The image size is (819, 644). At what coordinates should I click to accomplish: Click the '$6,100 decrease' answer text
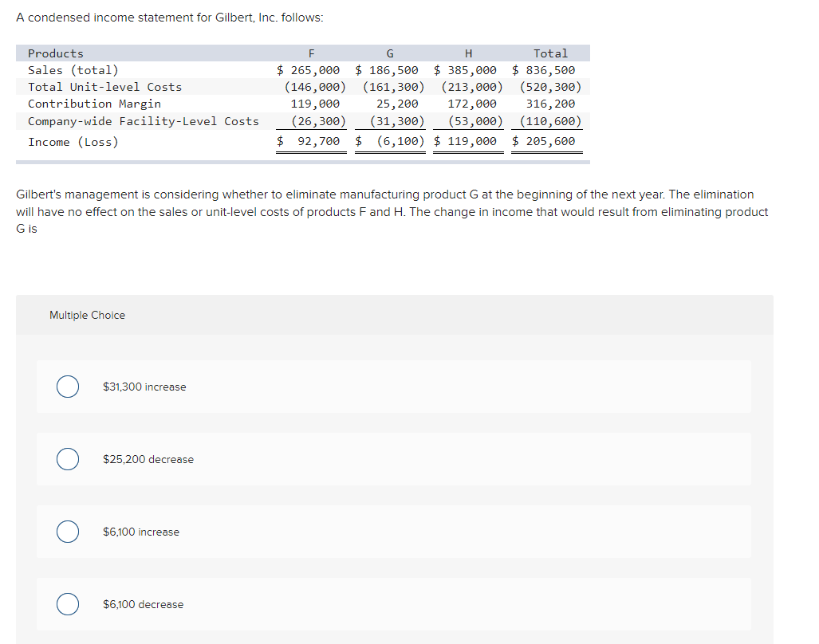click(143, 604)
